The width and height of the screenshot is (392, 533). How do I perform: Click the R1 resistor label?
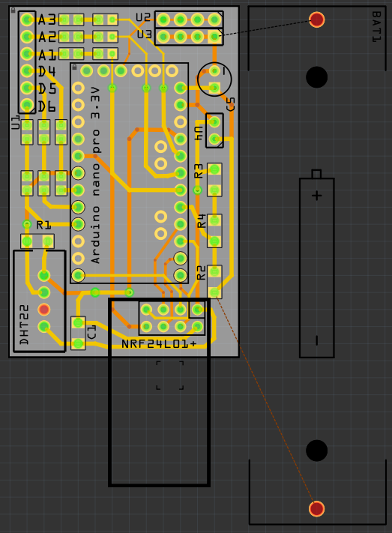coord(43,225)
